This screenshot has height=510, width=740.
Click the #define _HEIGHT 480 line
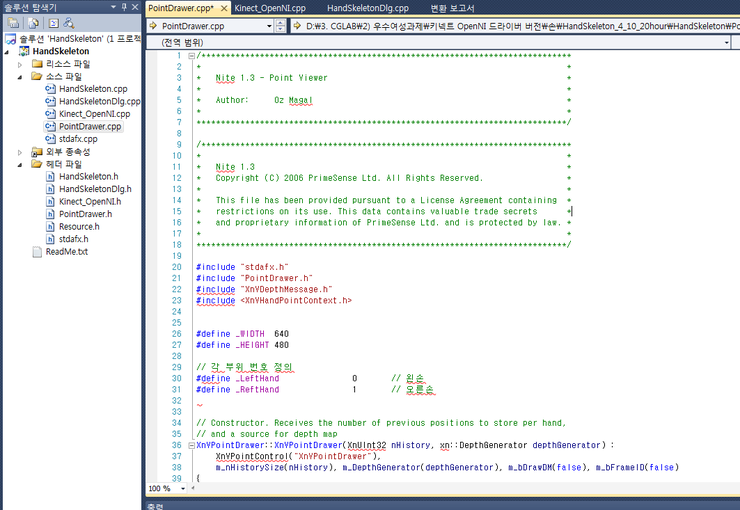tap(243, 345)
